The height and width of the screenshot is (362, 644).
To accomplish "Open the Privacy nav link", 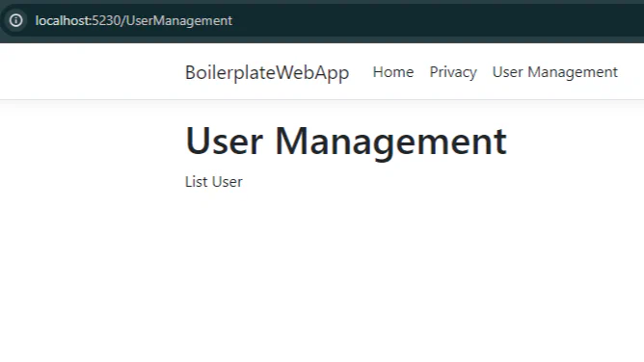I will tap(453, 72).
